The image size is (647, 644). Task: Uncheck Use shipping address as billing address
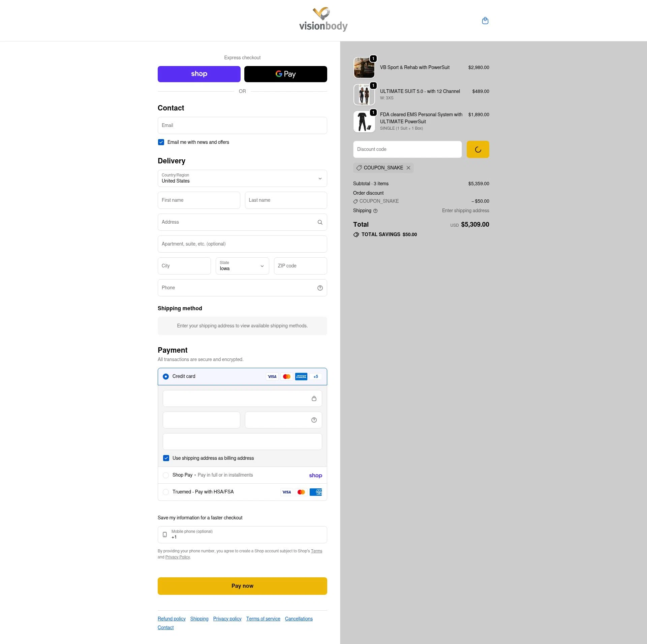tap(166, 458)
